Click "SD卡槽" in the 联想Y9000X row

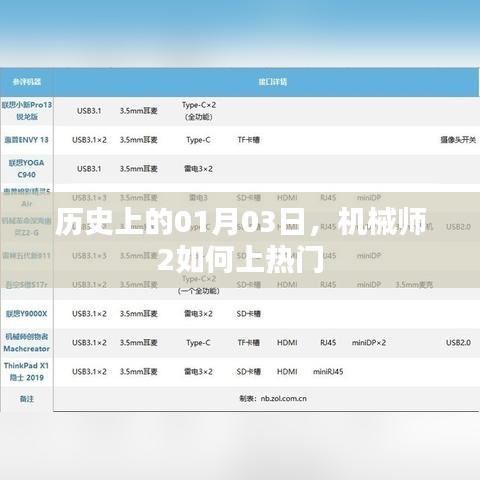[249, 314]
